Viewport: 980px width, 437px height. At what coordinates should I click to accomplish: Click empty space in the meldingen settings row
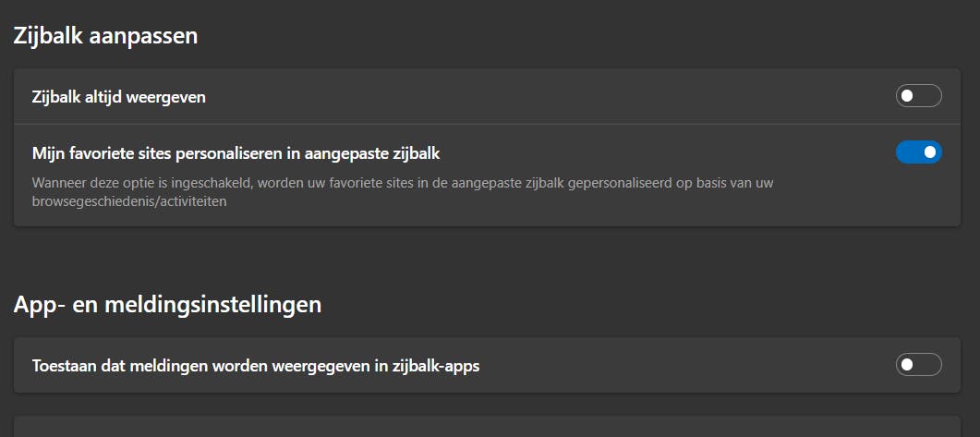(693, 365)
